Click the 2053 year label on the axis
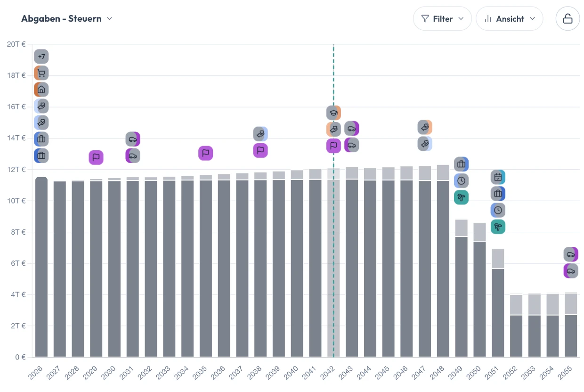Screen dimensions: 584x392 pyautogui.click(x=527, y=373)
